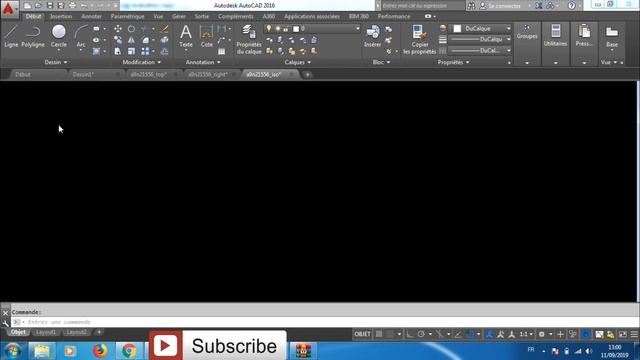Switch to Layout2 tab

pos(77,332)
